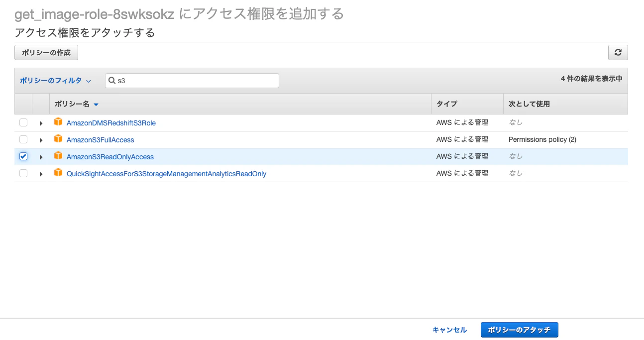Click the ポリシーの作成 button
Image resolution: width=644 pixels, height=340 pixels.
tap(46, 52)
